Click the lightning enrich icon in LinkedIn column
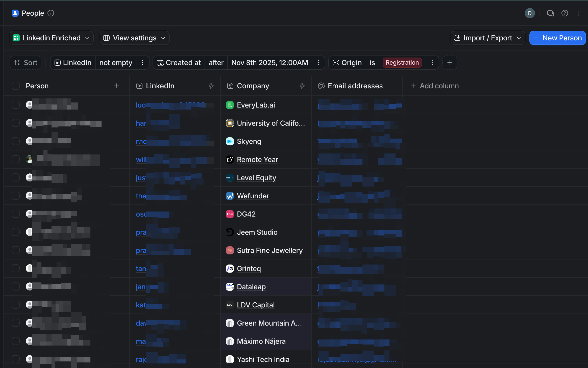This screenshot has width=588, height=368. coord(211,86)
